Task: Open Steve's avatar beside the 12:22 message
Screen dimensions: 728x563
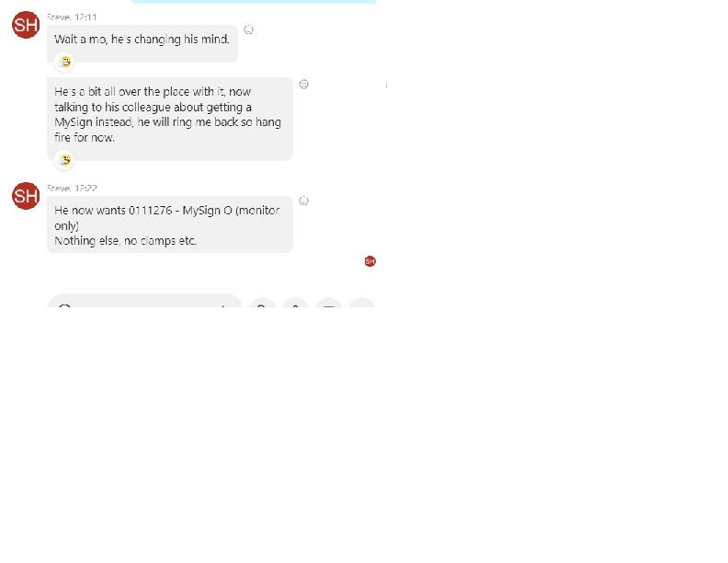Action: 26,196
